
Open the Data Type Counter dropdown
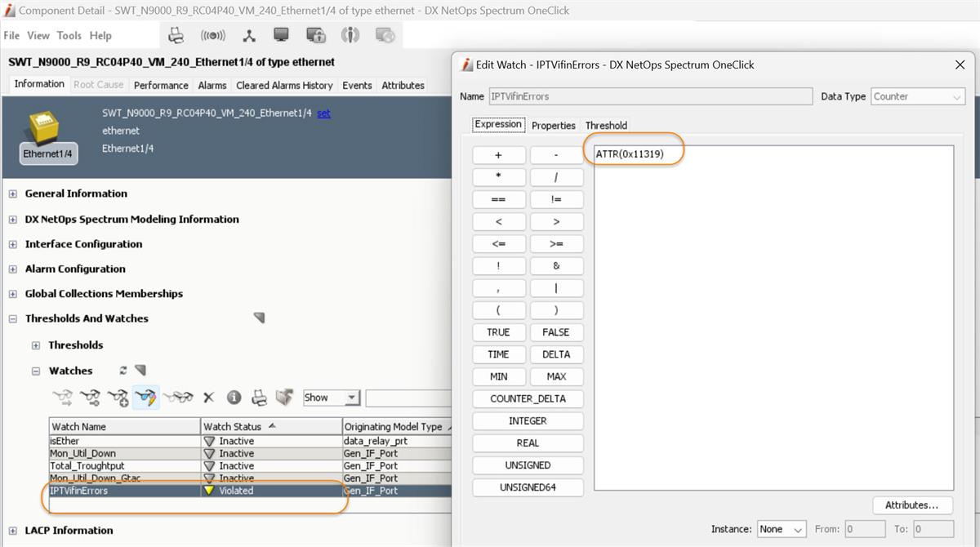coord(919,96)
